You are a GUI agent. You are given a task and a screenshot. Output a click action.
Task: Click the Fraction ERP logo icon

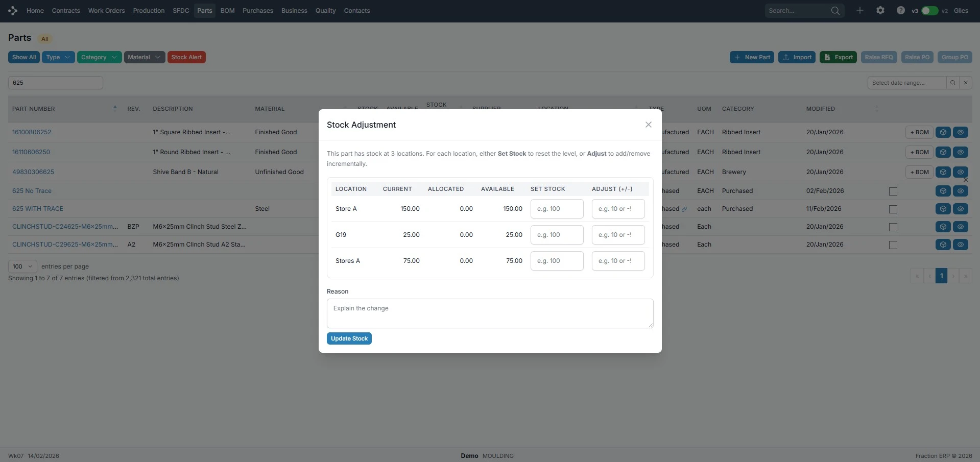(13, 11)
